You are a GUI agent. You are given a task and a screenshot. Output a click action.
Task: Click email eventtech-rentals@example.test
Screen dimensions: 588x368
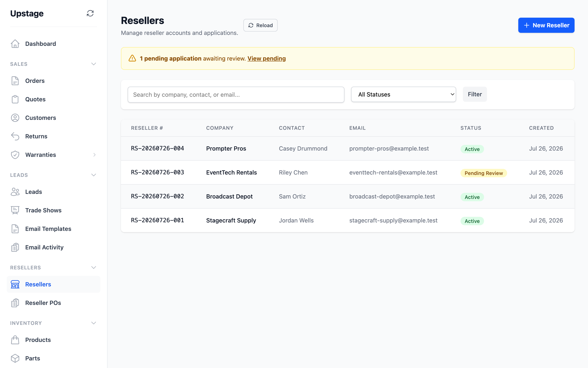(x=393, y=172)
